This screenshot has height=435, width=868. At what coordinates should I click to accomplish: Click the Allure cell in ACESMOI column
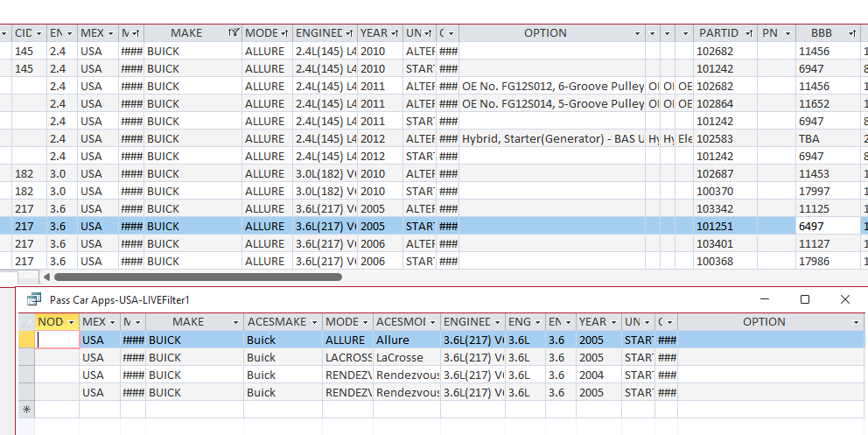(x=407, y=340)
